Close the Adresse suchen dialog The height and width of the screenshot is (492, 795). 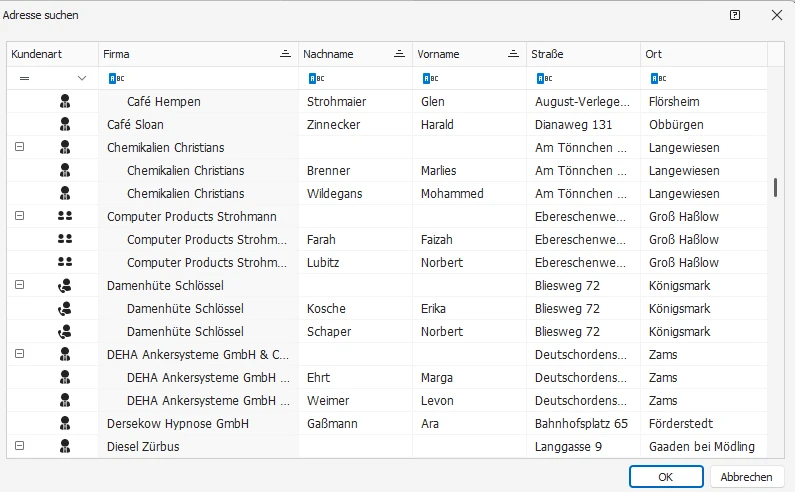pos(777,15)
